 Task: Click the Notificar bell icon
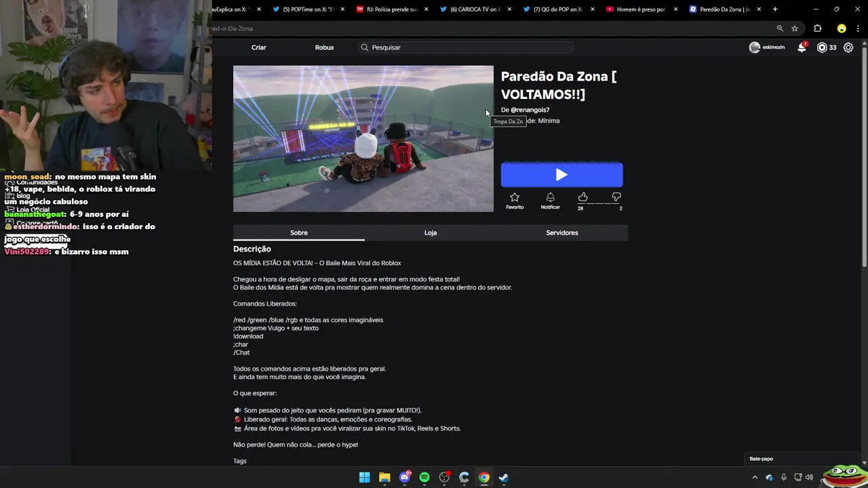coord(550,197)
